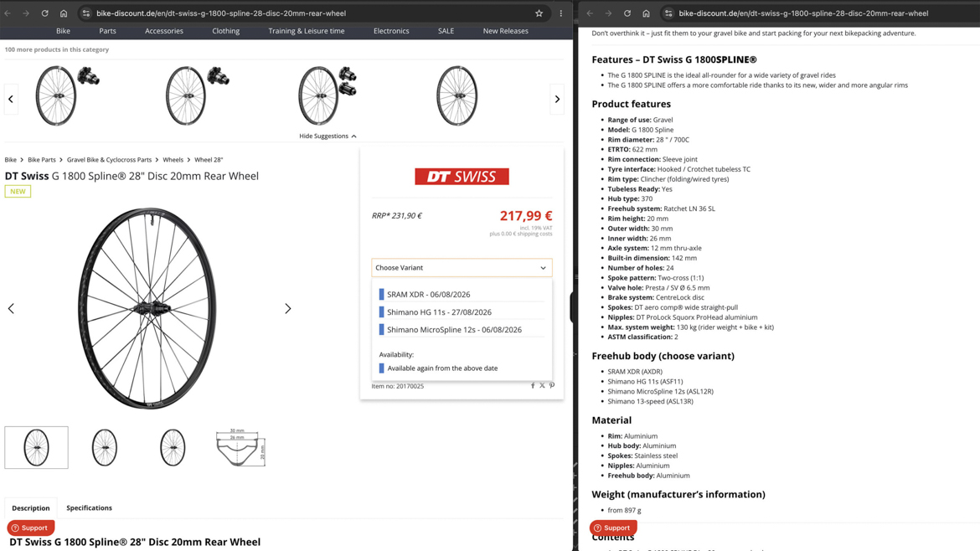
Task: Go to home in the right browser window
Action: click(647, 13)
